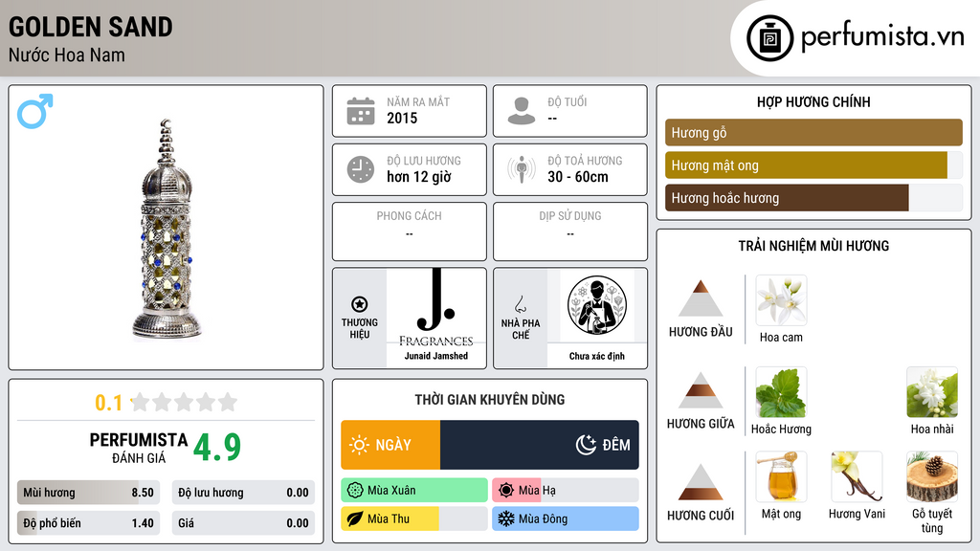Click the calendar icon beside Năm ra mắt
This screenshot has width=980, height=551.
361,111
